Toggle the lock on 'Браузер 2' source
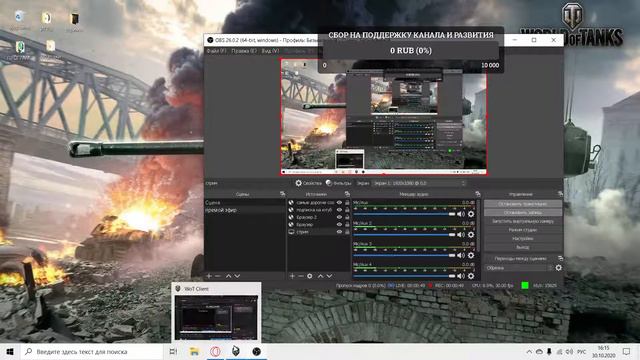 347,217
